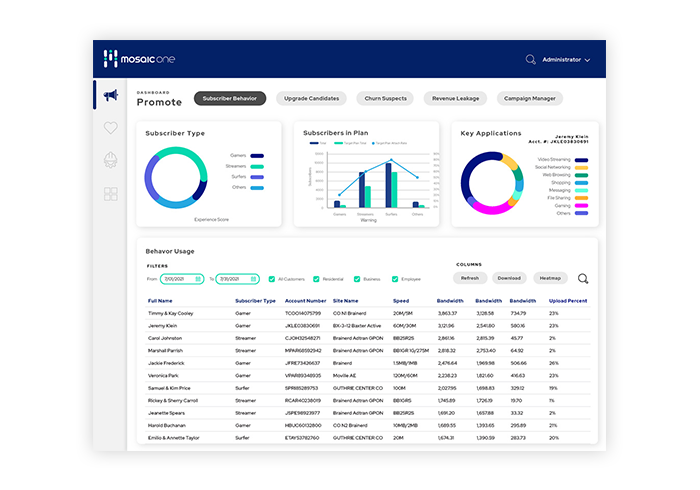Open the Churn Suspects tab
This screenshot has height=490, width=700.
tap(385, 98)
